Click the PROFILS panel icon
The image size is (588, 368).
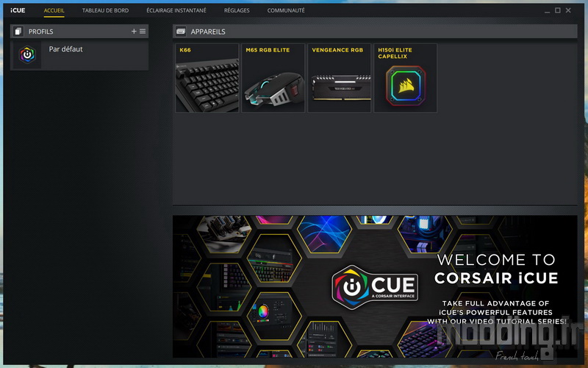[x=18, y=32]
